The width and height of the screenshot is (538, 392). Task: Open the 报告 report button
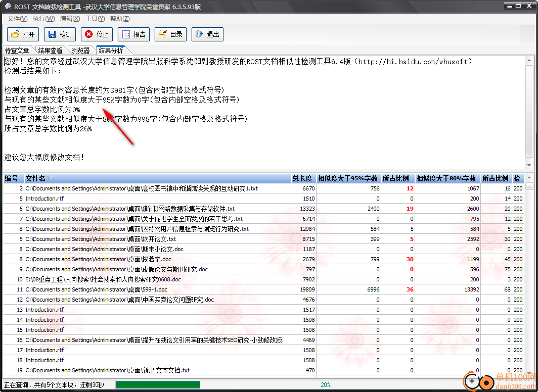(x=133, y=34)
